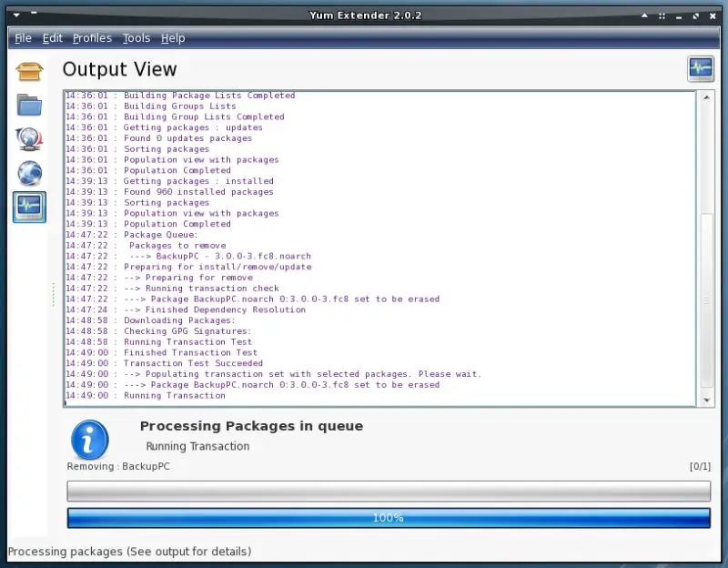Select the Output view monitor icon in sidebar
Viewport: 728px width, 568px height.
[29, 208]
